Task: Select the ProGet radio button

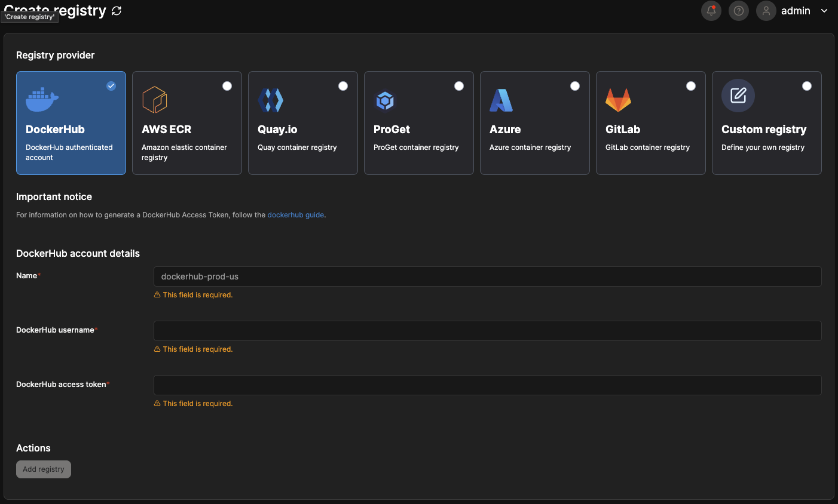Action: click(459, 86)
